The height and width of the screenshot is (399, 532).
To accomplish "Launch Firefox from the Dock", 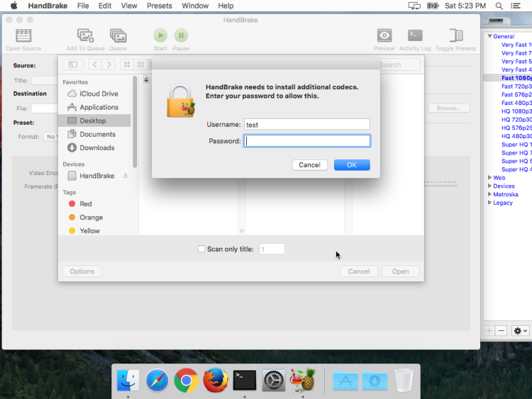I will (x=216, y=380).
